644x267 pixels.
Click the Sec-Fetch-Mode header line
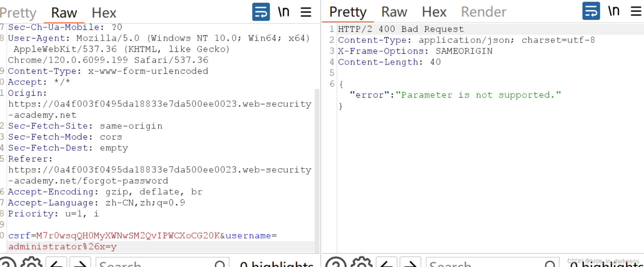point(65,137)
